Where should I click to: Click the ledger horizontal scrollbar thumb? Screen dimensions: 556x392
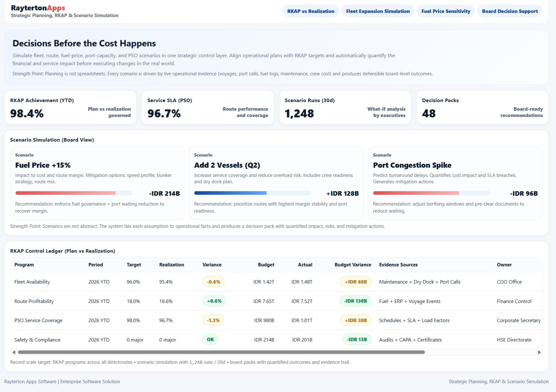tap(221, 352)
